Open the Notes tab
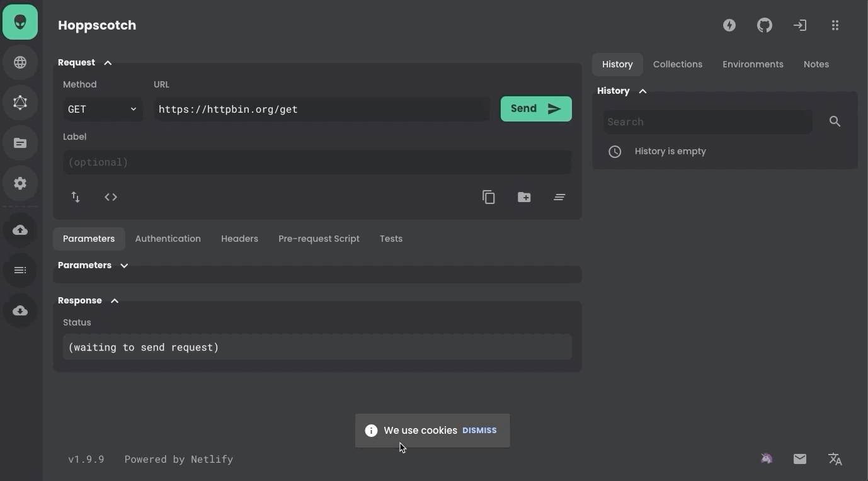Screen dimensions: 868x481 (816, 64)
